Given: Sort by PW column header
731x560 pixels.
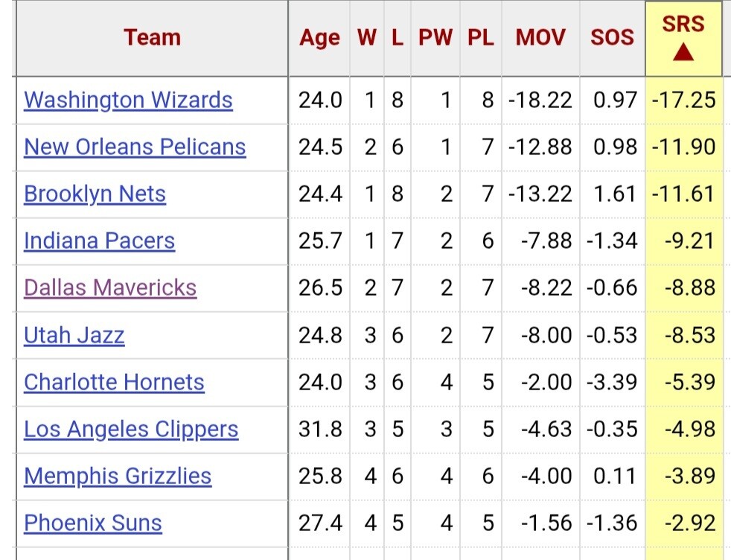Looking at the screenshot, I should [x=435, y=37].
